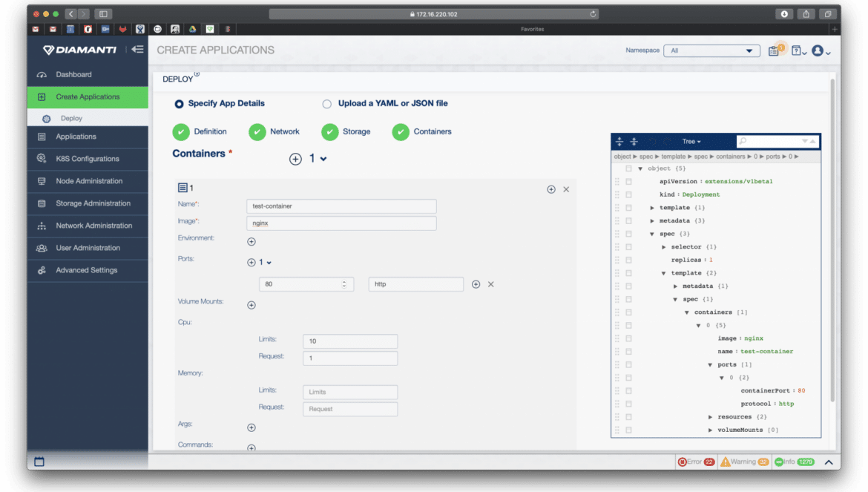The image size is (868, 492).
Task: Collapse all fields in the JSON tree editor
Action: [x=634, y=142]
